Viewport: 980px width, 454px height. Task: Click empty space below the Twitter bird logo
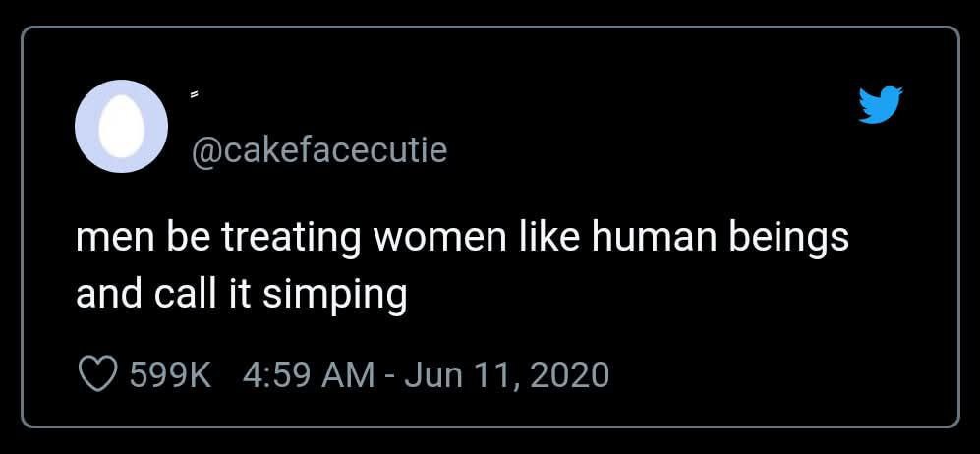click(x=880, y=197)
